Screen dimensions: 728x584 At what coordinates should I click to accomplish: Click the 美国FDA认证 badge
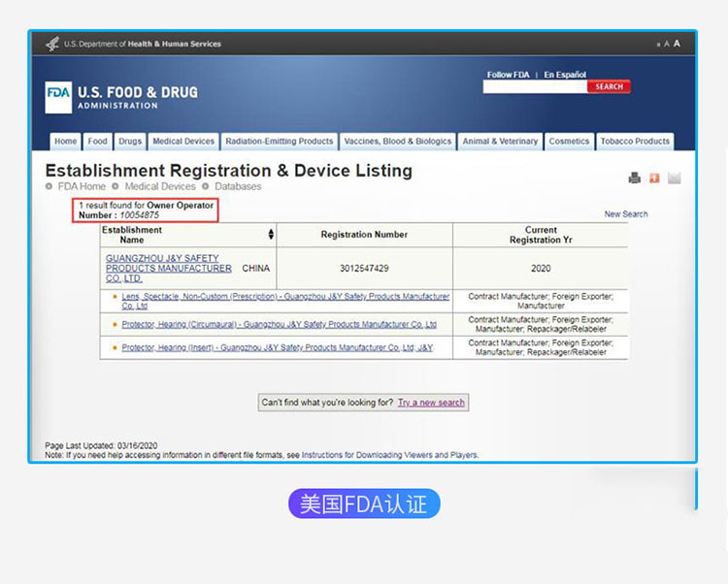point(364,503)
